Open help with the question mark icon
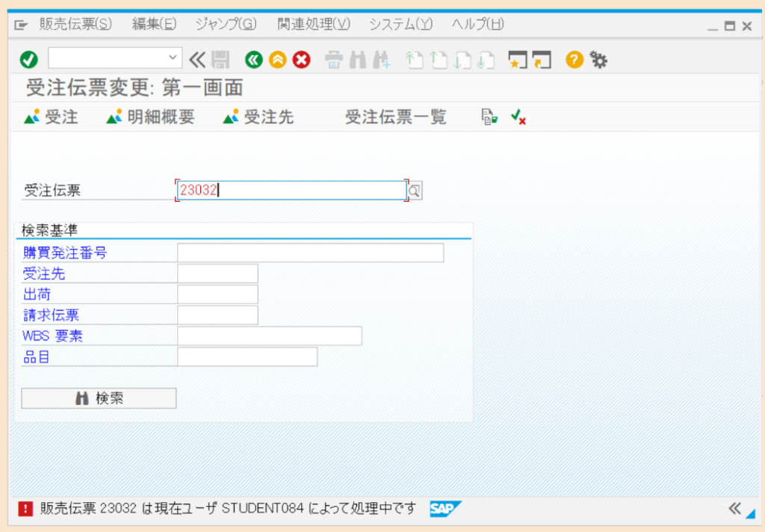The height and width of the screenshot is (532, 765). (573, 60)
